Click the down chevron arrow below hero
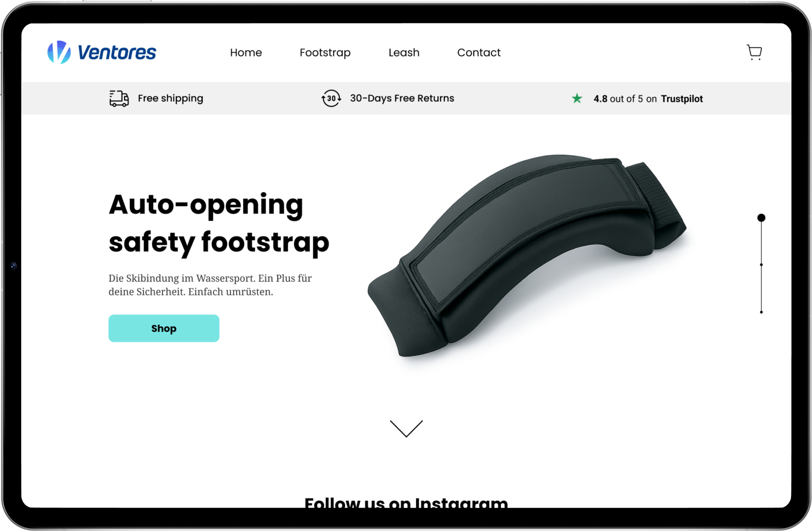This screenshot has width=812, height=531. pyautogui.click(x=406, y=428)
